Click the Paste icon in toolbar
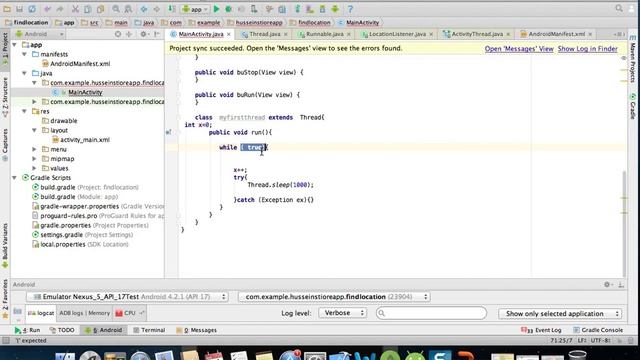 coord(100,9)
